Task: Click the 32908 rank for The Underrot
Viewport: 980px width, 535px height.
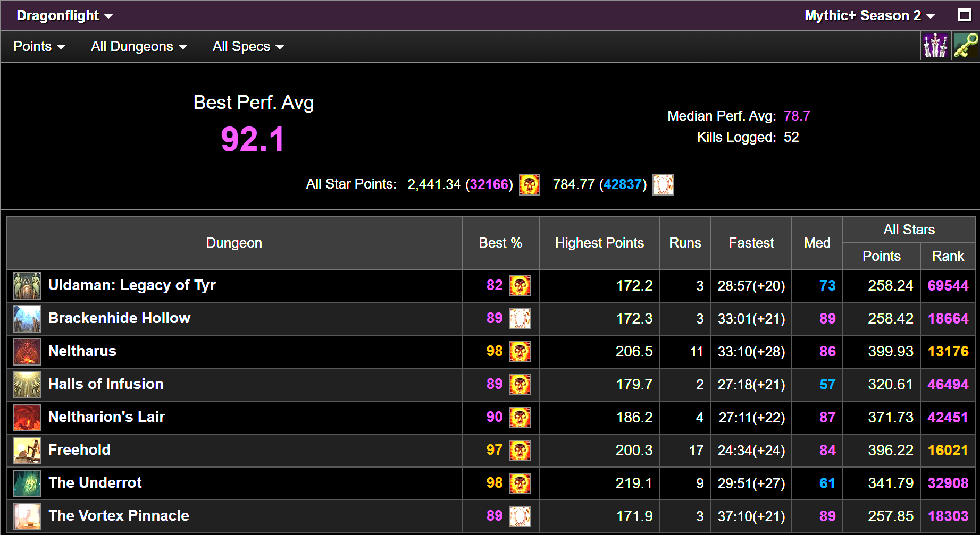Action: (x=948, y=483)
